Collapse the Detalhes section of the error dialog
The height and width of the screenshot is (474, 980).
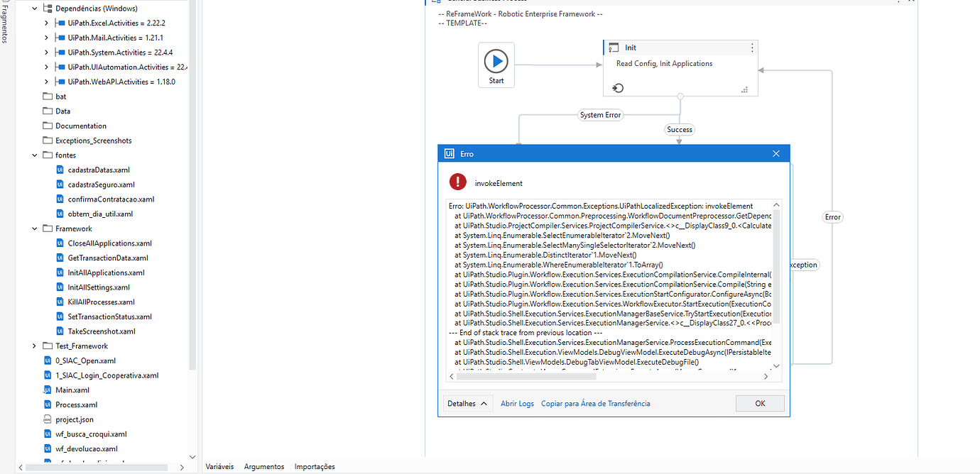pos(467,402)
